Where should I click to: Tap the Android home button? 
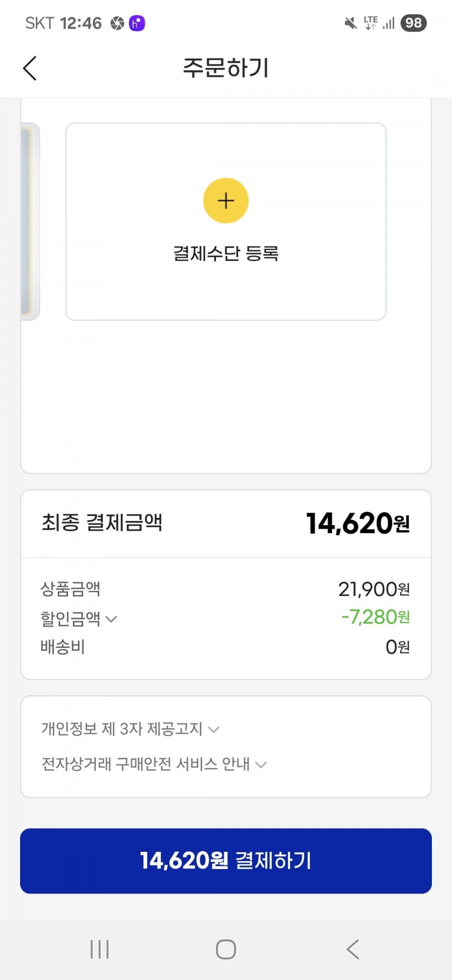click(226, 949)
